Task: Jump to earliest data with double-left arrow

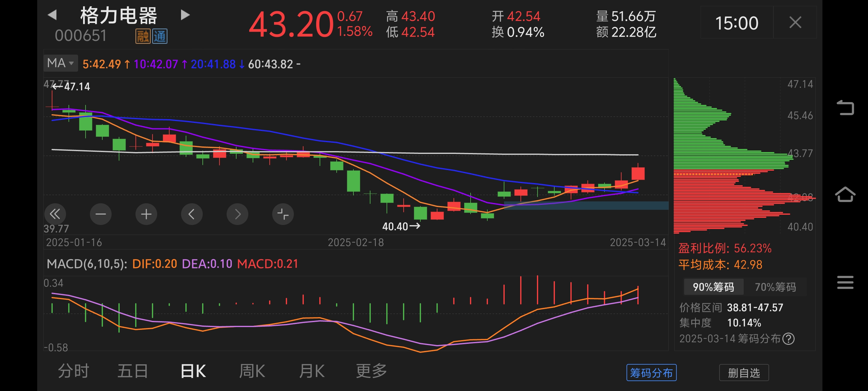Action: point(55,214)
